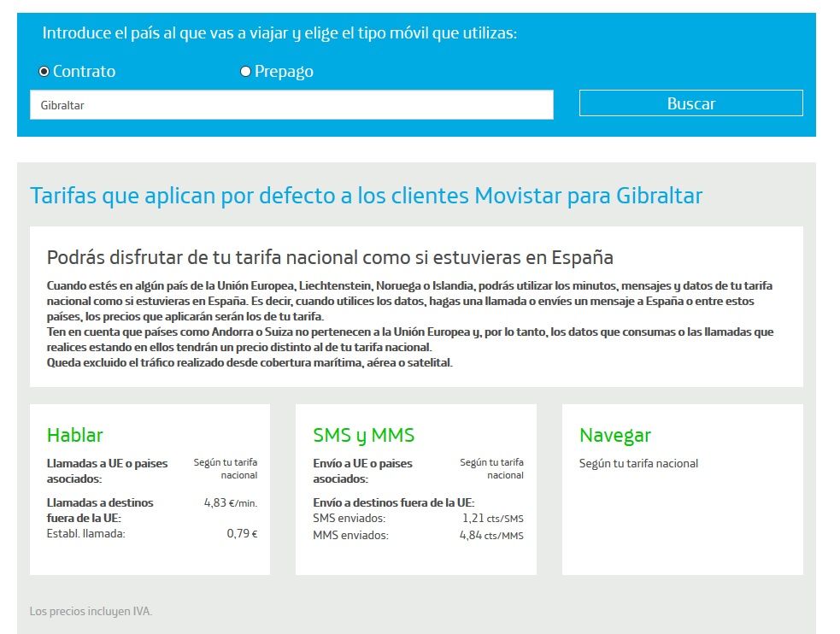Click 'Según tu tarifa nacional' under Navegar
The image size is (840, 634).
coord(638,463)
